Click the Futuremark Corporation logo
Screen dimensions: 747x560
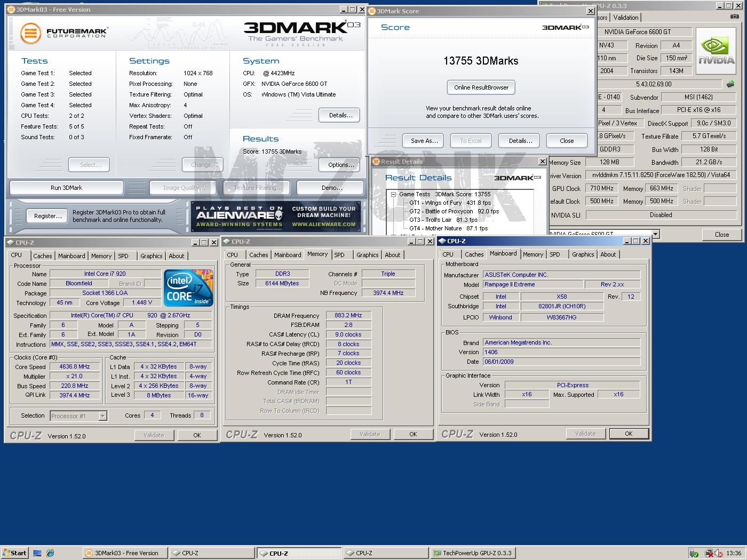pyautogui.click(x=65, y=33)
